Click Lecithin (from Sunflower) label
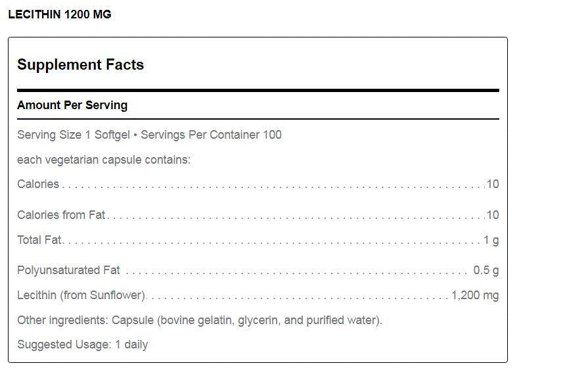The width and height of the screenshot is (588, 378). pyautogui.click(x=81, y=295)
